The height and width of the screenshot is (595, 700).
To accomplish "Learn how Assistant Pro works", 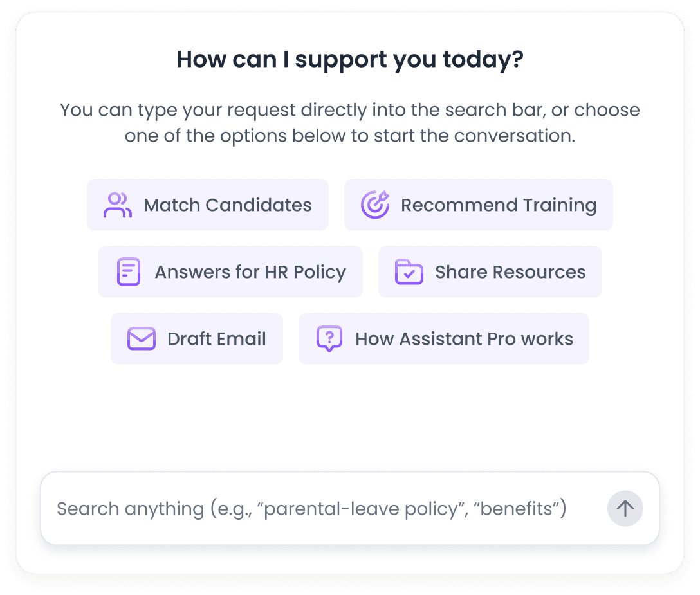I will 443,338.
